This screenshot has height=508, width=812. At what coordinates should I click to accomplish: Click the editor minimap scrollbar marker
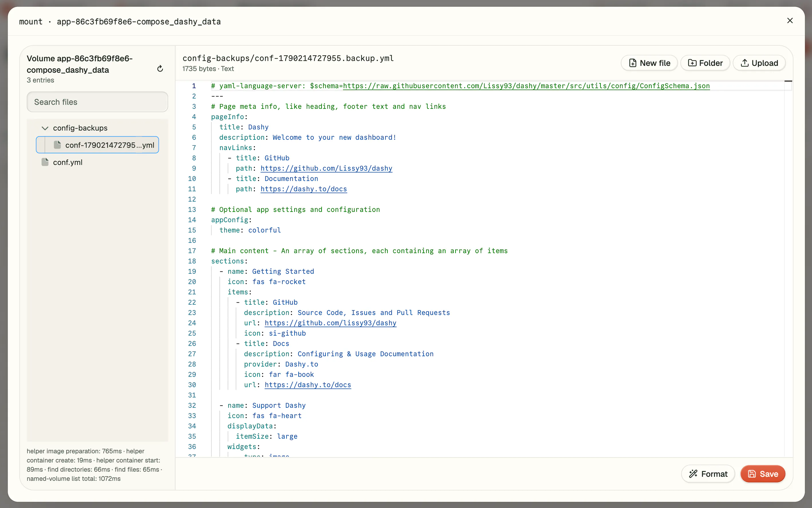[x=788, y=81]
